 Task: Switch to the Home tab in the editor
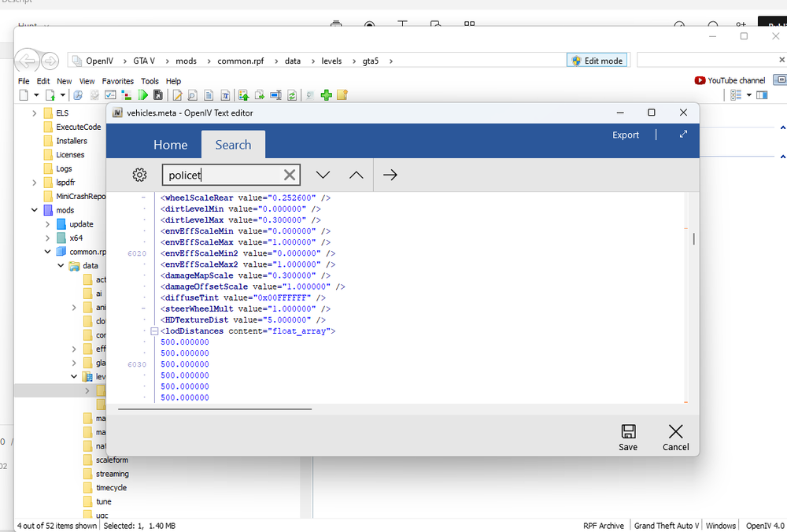(x=170, y=144)
